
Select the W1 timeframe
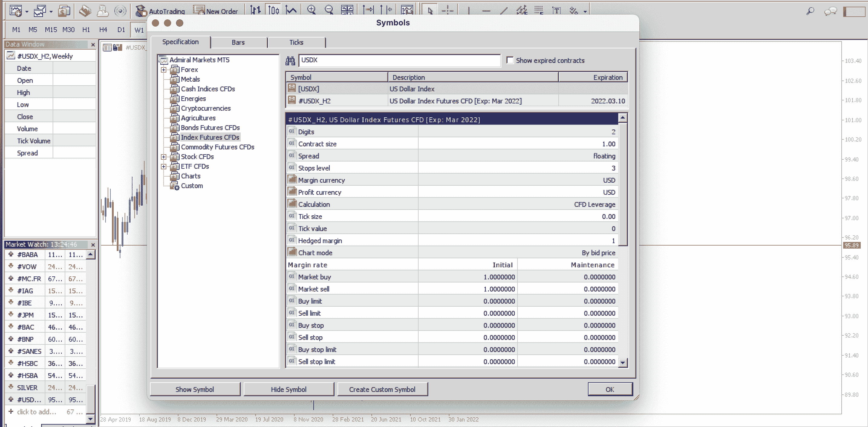coord(139,30)
